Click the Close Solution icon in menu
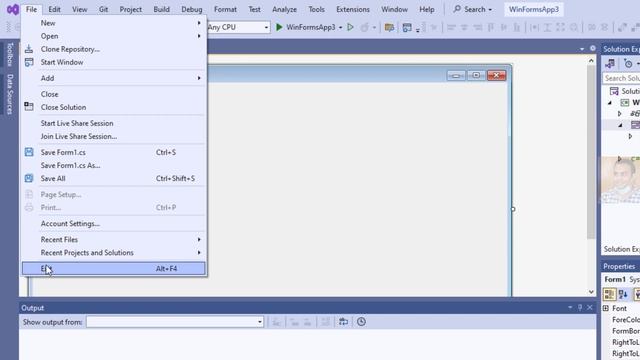Screen dimensions: 640x360 tap(29, 107)
